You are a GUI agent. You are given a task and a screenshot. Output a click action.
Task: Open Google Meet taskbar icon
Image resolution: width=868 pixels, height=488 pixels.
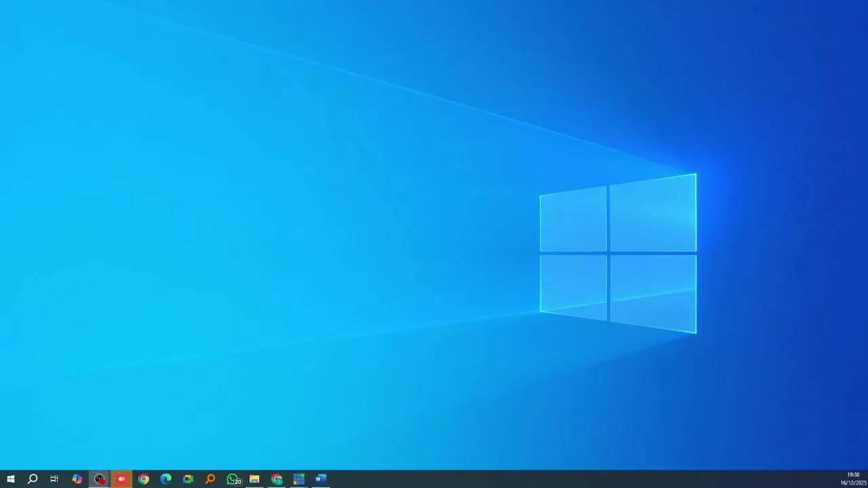point(188,479)
